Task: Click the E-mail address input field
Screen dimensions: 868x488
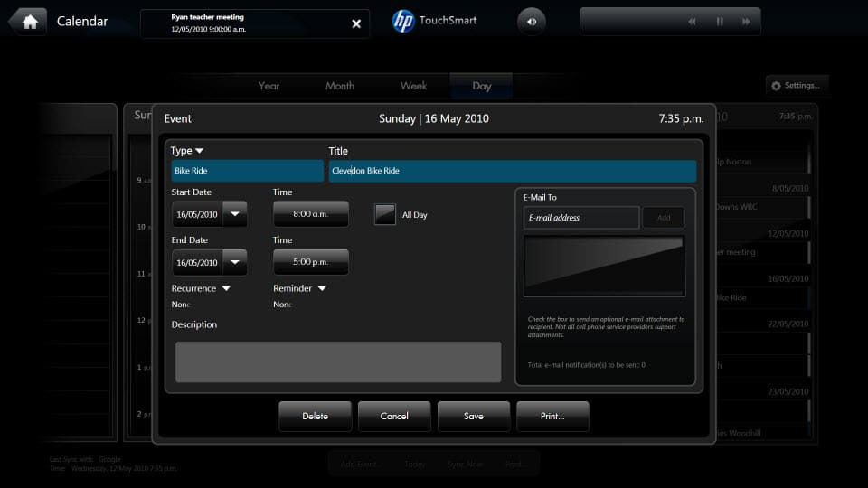Action: (x=581, y=218)
